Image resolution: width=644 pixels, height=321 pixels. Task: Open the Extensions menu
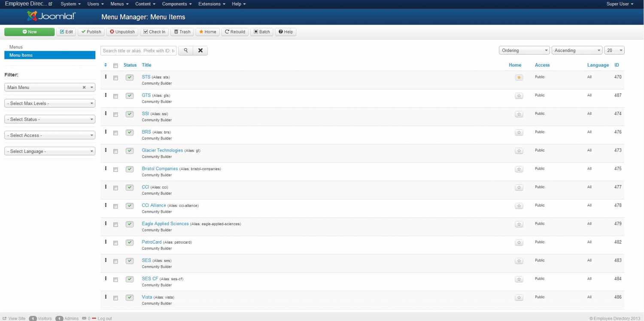[x=212, y=4]
